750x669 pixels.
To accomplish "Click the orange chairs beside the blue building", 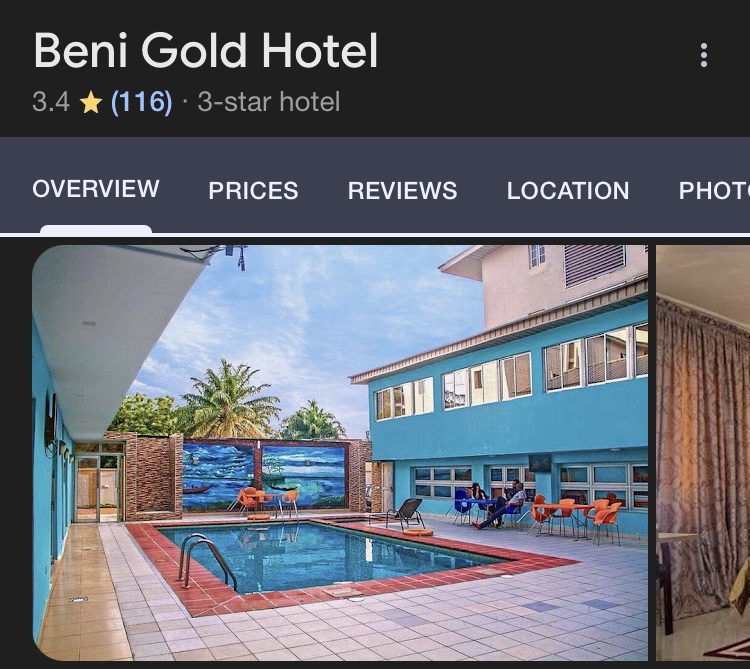I will pyautogui.click(x=576, y=520).
